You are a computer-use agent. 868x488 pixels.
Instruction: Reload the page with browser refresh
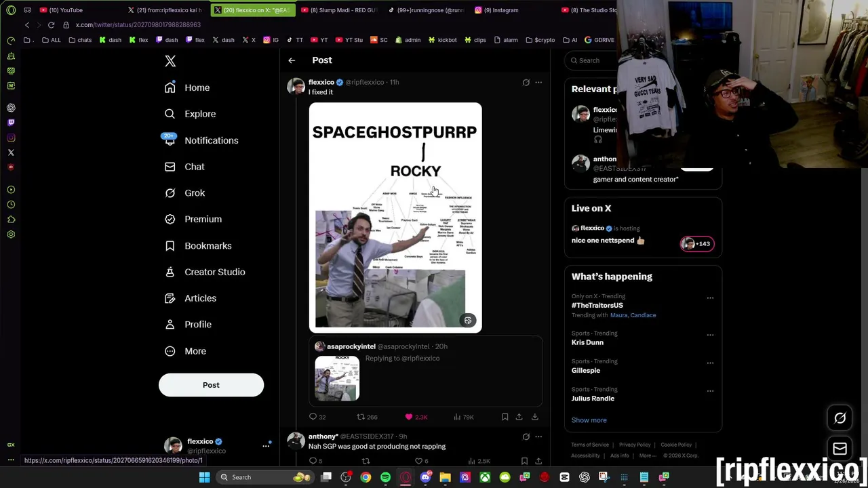pyautogui.click(x=51, y=25)
